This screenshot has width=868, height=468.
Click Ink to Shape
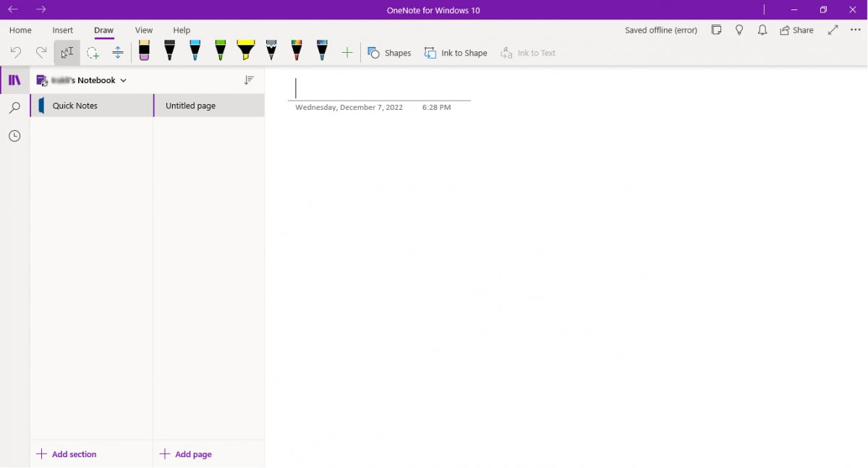click(x=456, y=53)
